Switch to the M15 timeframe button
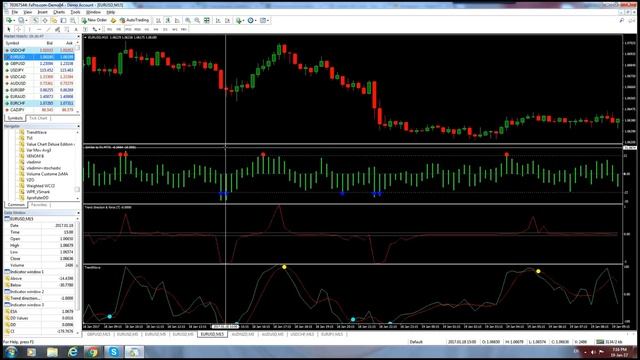This screenshot has width=640, height=360. (x=128, y=29)
